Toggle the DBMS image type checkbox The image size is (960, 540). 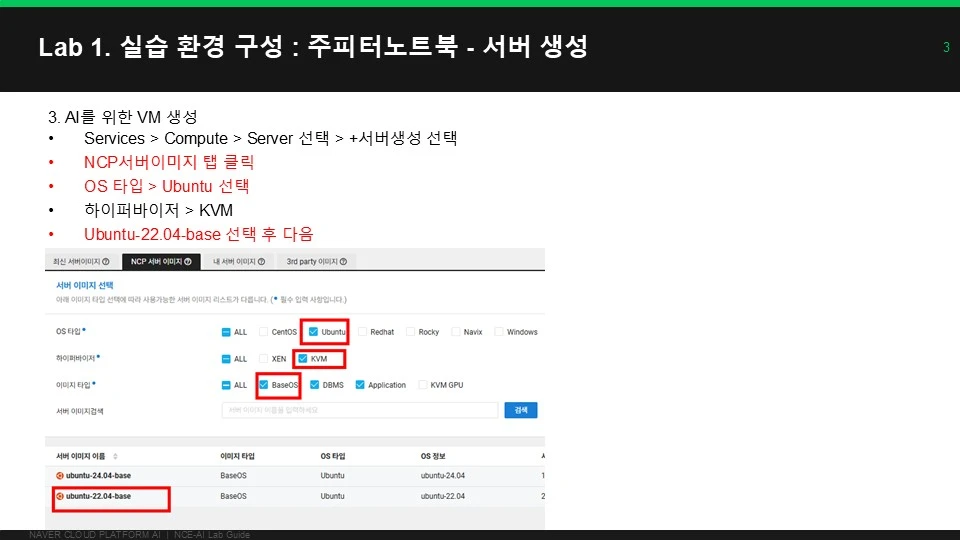315,385
